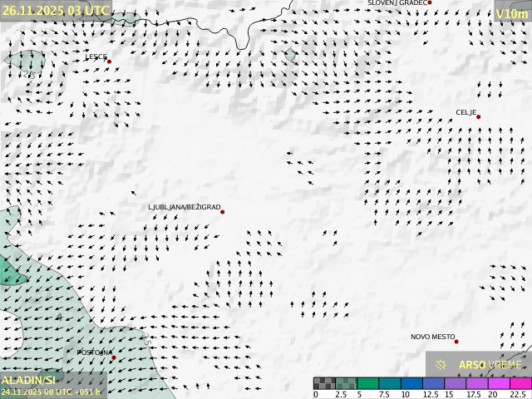Click the Slovenj Gradec station dot
This screenshot has height=399, width=532.
pyautogui.click(x=430, y=2)
